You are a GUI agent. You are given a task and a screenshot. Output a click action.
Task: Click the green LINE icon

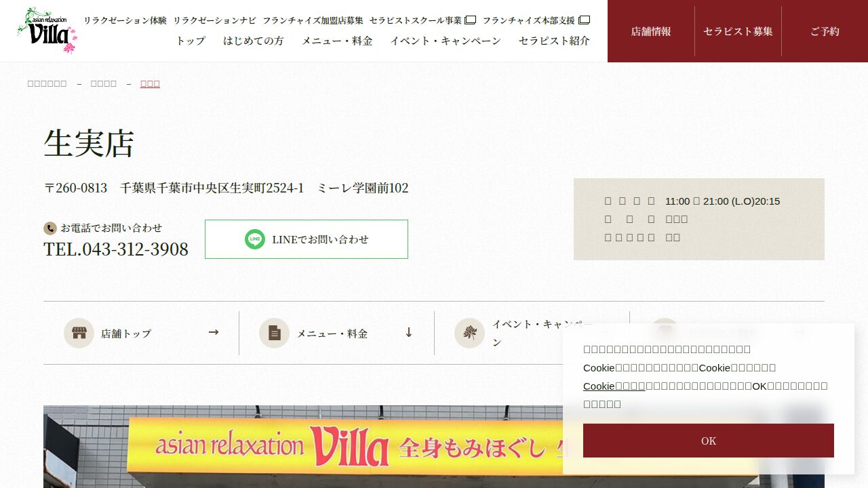pos(255,239)
